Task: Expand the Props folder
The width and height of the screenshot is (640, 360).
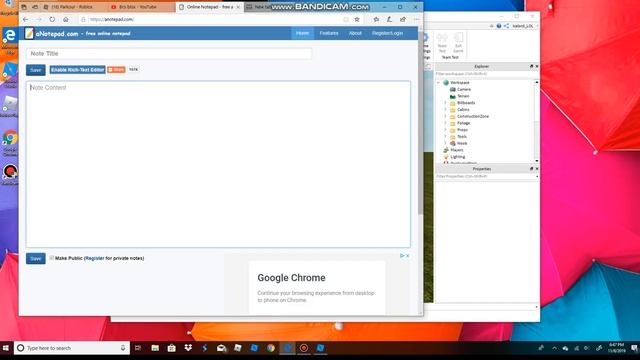Action: pos(445,130)
